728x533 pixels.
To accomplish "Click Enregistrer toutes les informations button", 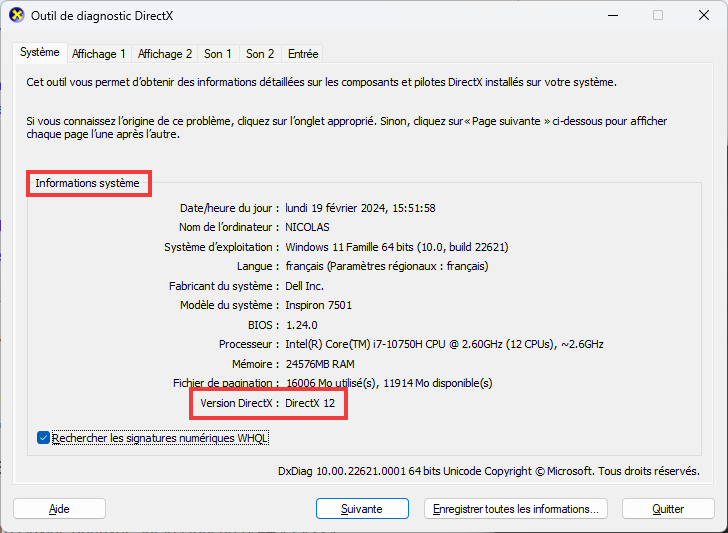I will (x=516, y=509).
